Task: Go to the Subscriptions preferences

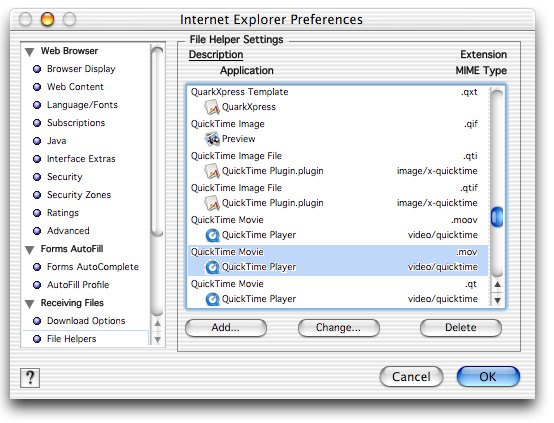Action: coord(76,123)
